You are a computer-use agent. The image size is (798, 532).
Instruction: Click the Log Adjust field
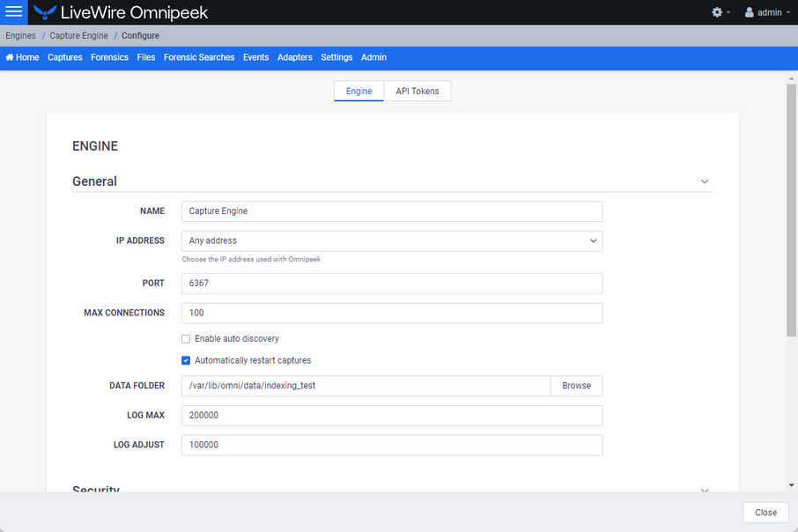[x=392, y=445]
